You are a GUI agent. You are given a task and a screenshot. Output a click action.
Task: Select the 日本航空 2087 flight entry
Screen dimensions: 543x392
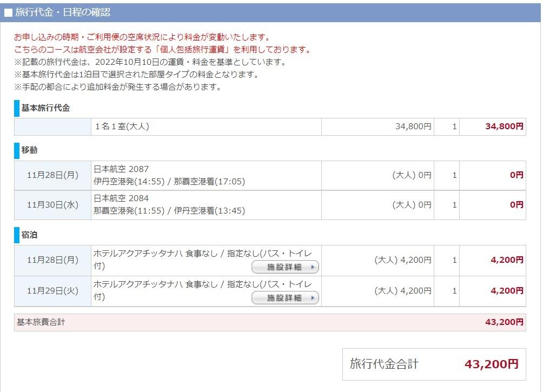click(x=121, y=169)
